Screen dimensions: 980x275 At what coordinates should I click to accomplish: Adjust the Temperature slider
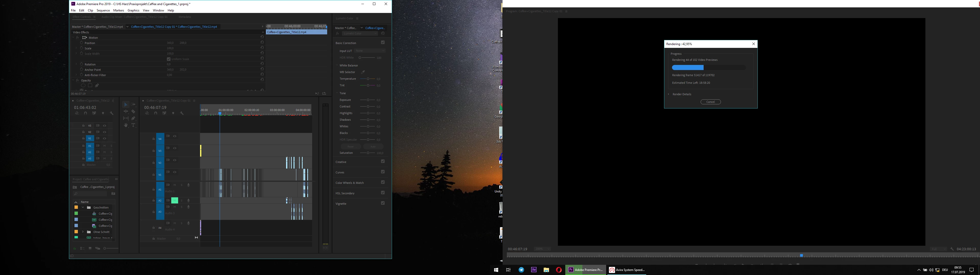(368, 79)
